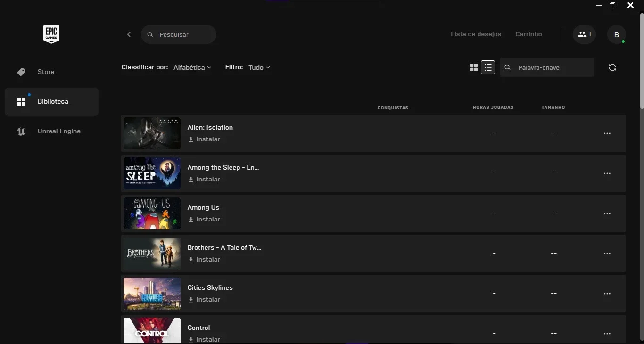Viewport: 644px width, 344px height.
Task: Open options menu for Among Us
Action: click(607, 213)
